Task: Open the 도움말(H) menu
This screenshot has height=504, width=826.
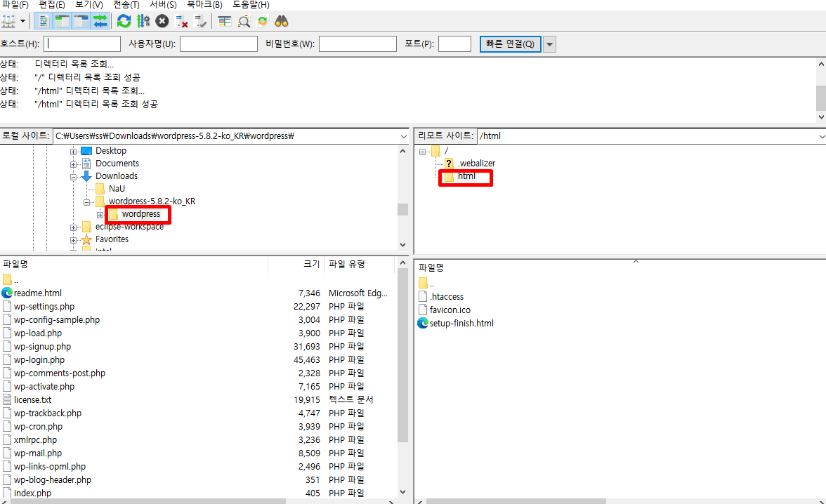Action: tap(251, 5)
